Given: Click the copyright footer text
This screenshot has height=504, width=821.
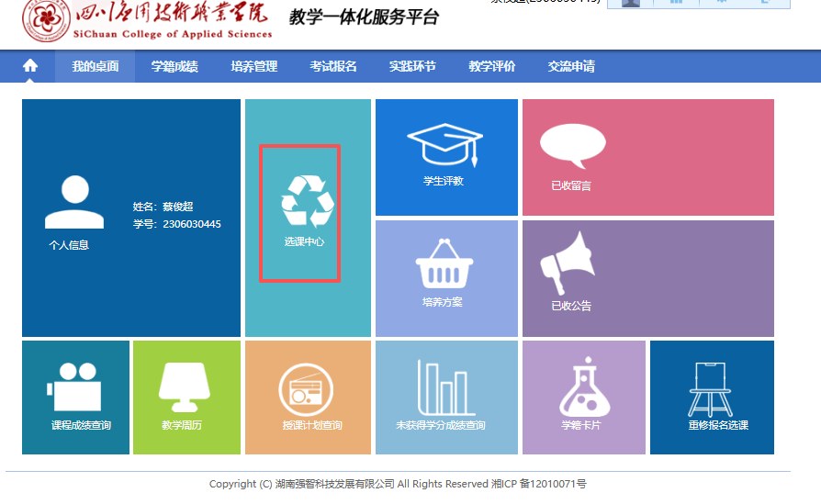Looking at the screenshot, I should pyautogui.click(x=398, y=484).
